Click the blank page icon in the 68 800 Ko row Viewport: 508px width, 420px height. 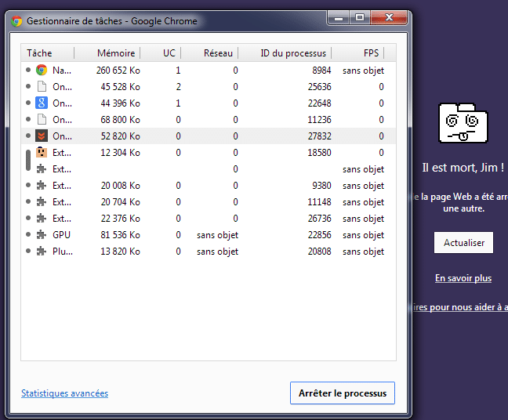point(42,119)
